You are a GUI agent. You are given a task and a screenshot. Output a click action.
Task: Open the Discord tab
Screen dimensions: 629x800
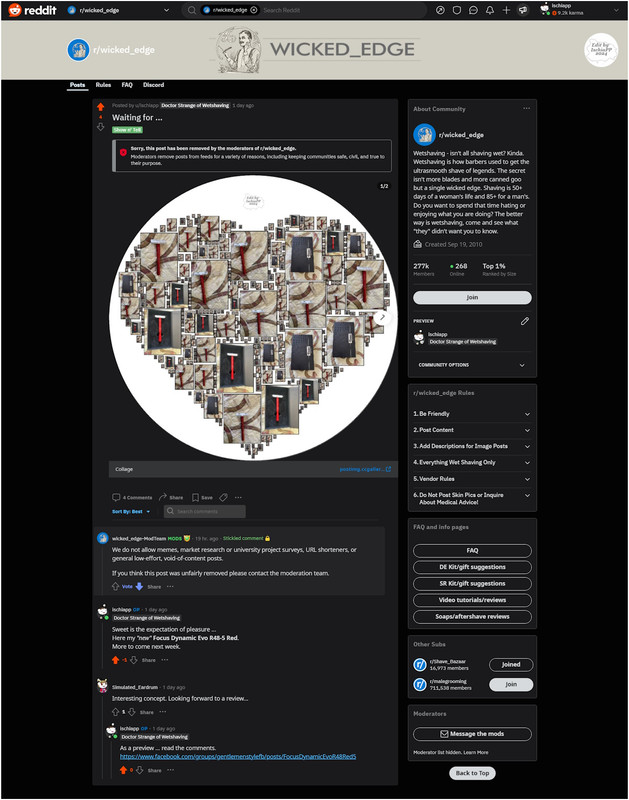(x=154, y=85)
